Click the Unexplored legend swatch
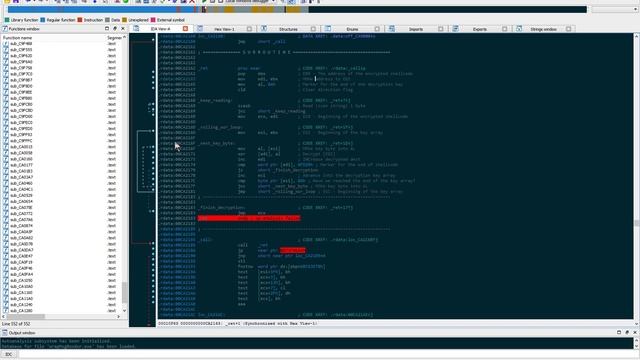The height and width of the screenshot is (360, 640). click(x=124, y=20)
